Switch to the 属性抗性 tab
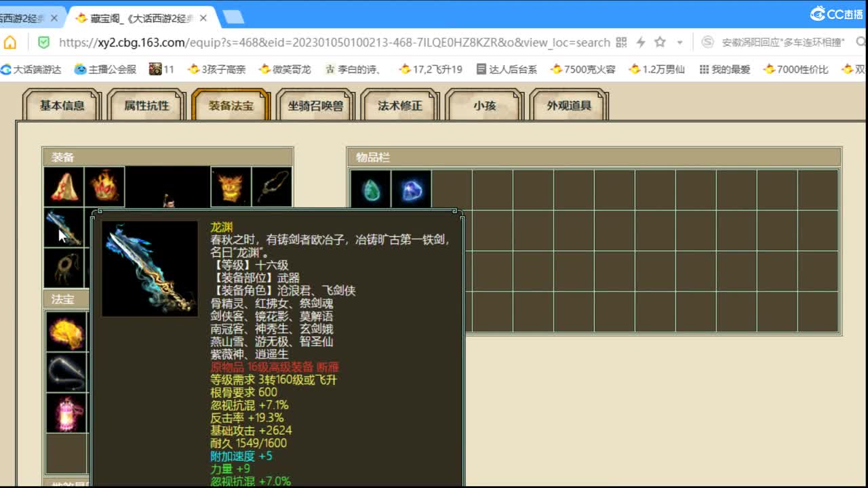 [x=146, y=105]
